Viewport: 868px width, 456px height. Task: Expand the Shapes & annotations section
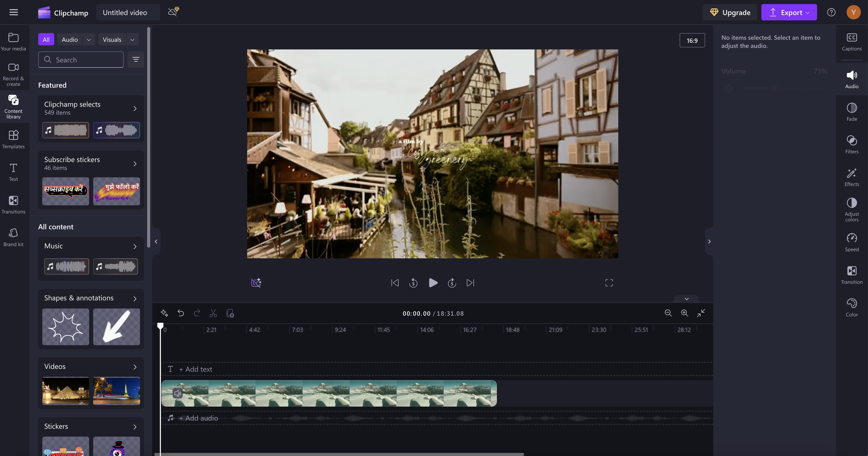[134, 298]
